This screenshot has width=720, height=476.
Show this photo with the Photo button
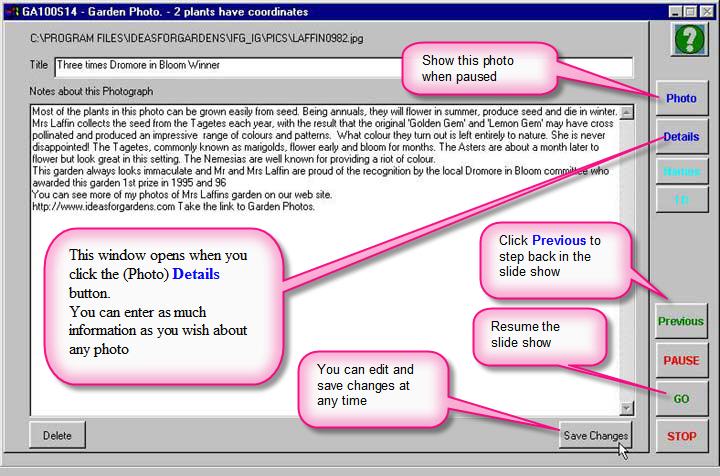681,98
